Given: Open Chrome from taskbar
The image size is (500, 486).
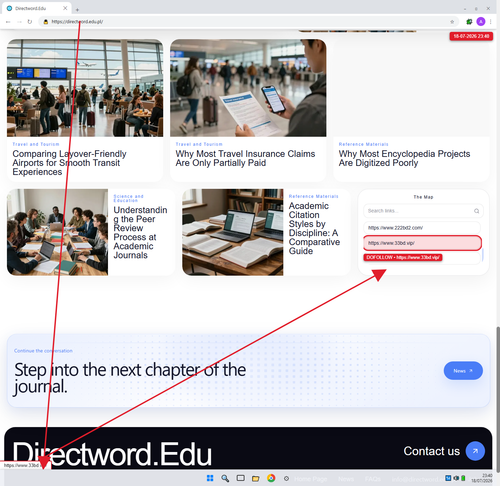Looking at the screenshot, I should [271, 478].
